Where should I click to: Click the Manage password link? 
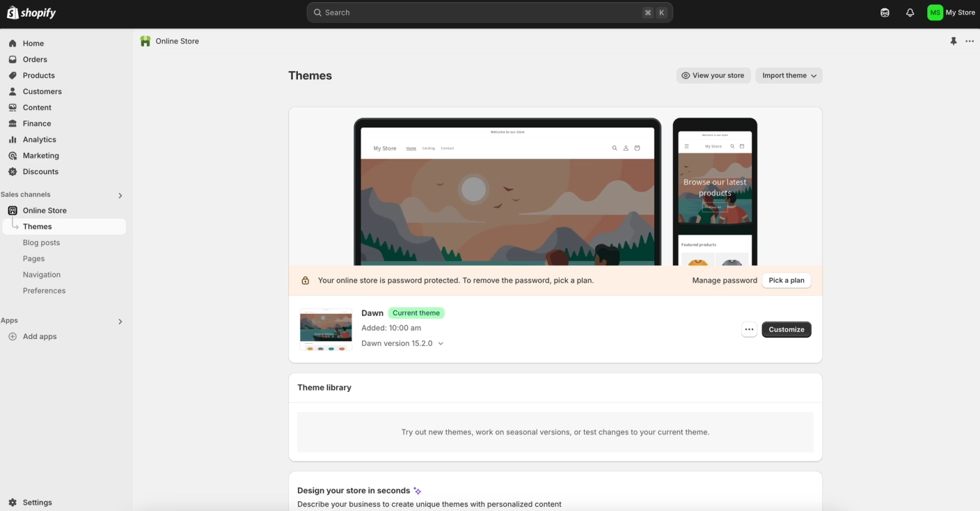(x=724, y=280)
